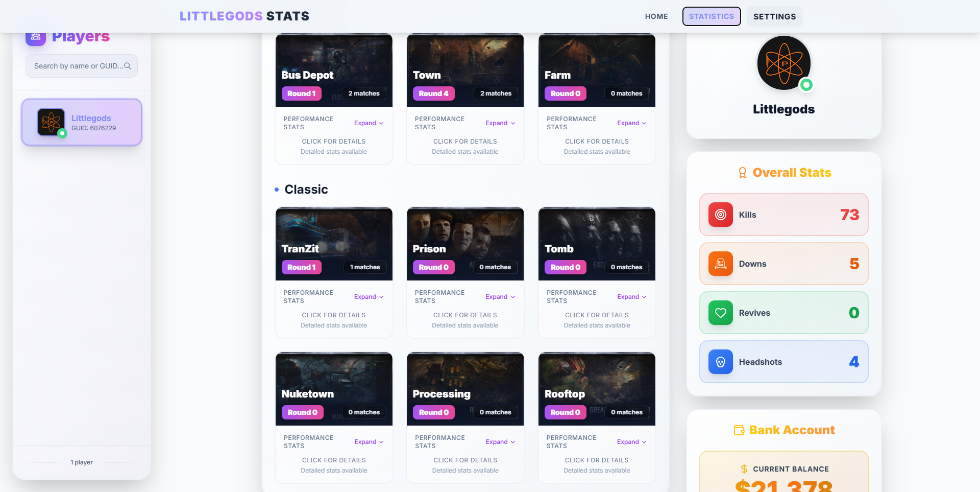Click the Bank Account wallet icon
The width and height of the screenshot is (980, 492).
(x=739, y=430)
